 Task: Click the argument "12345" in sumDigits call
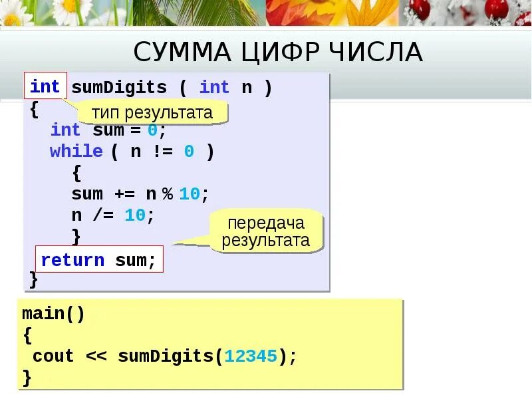tap(251, 356)
